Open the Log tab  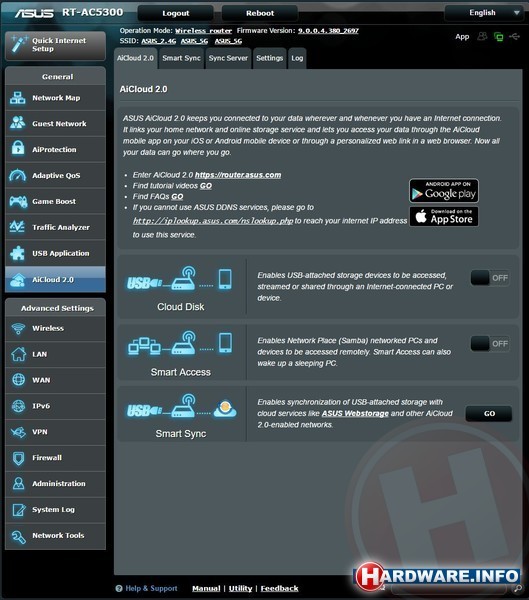tap(297, 59)
